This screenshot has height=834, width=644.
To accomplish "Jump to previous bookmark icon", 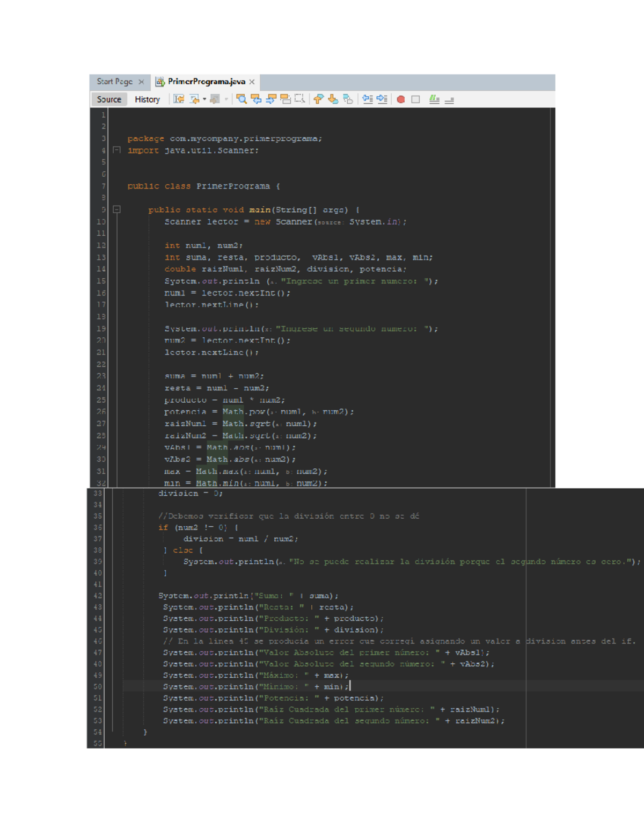I will pos(318,99).
